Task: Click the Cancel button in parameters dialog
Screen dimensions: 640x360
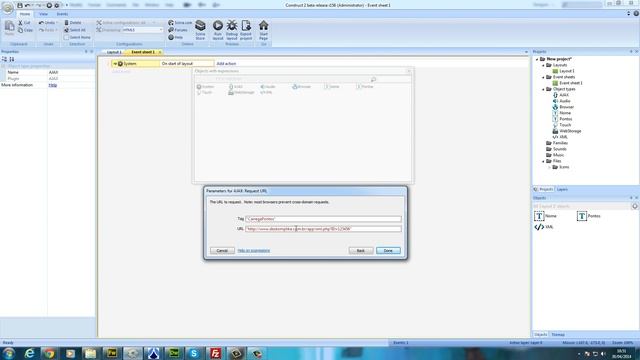Action: (x=222, y=251)
